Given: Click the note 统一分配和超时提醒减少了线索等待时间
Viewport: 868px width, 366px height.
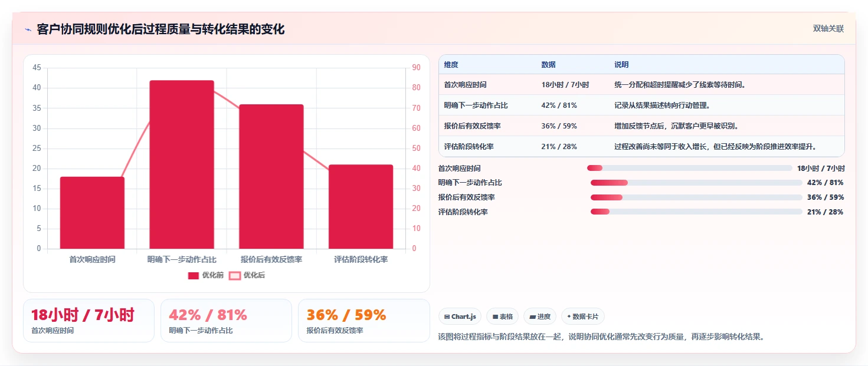Looking at the screenshot, I should (x=680, y=85).
